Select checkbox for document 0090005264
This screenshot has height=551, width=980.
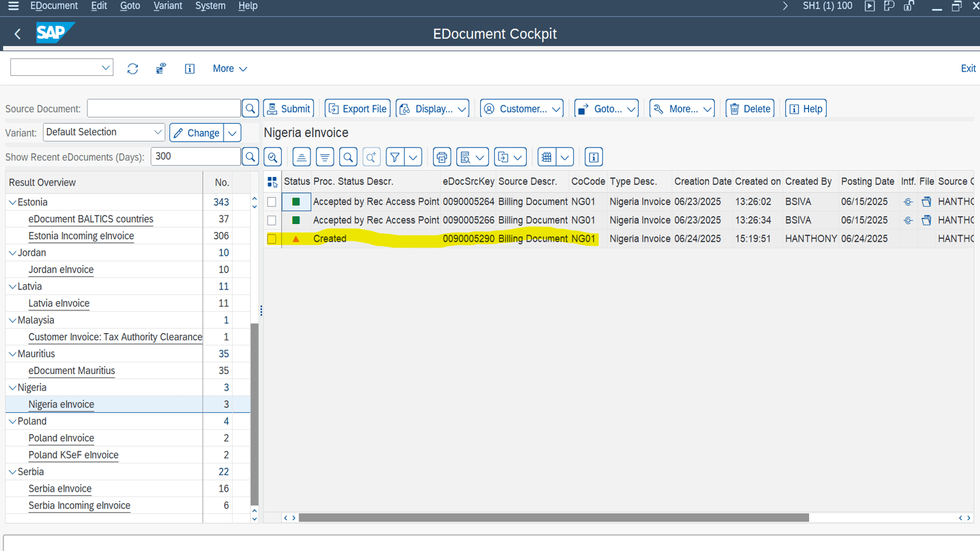[x=272, y=202]
